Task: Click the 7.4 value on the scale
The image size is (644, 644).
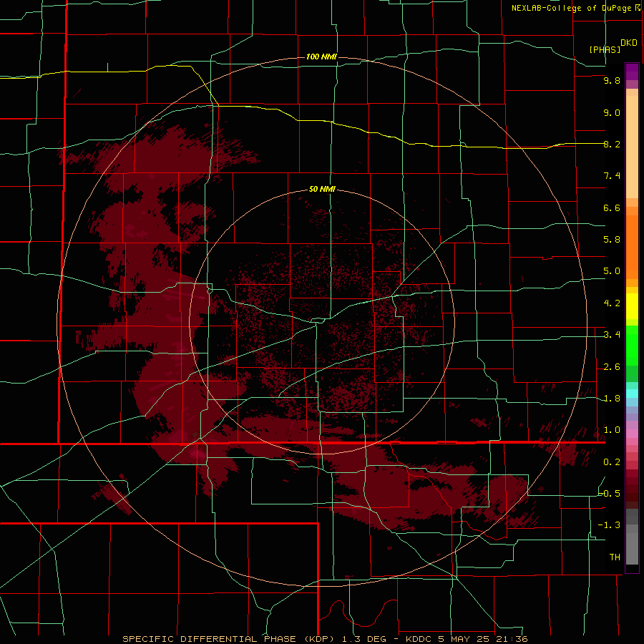Action: (x=612, y=176)
